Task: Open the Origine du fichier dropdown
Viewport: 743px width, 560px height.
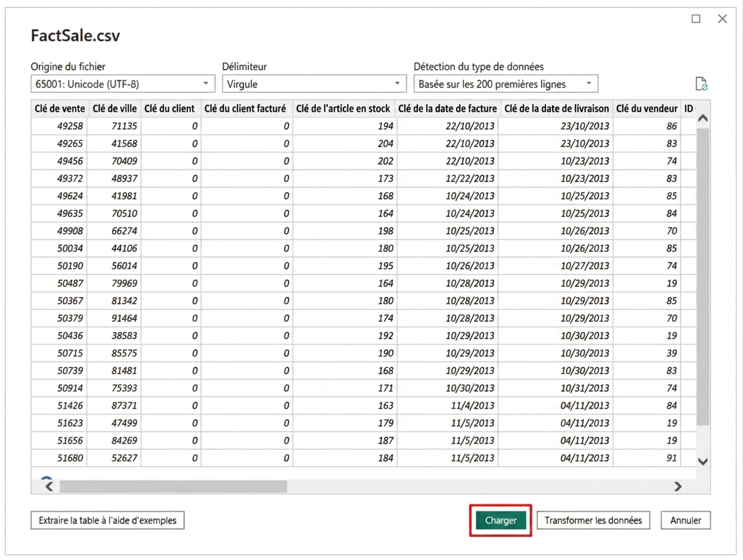Action: [123, 84]
